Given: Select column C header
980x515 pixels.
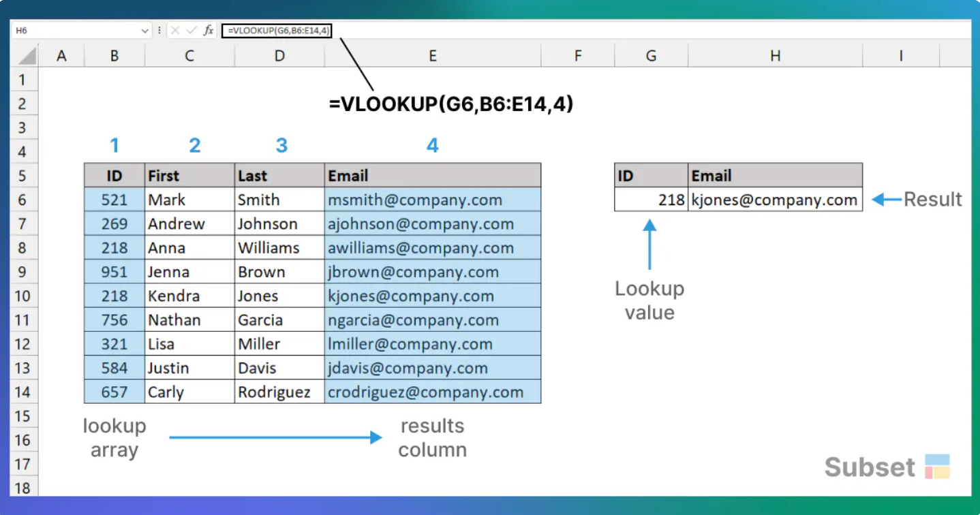Looking at the screenshot, I should (x=190, y=56).
